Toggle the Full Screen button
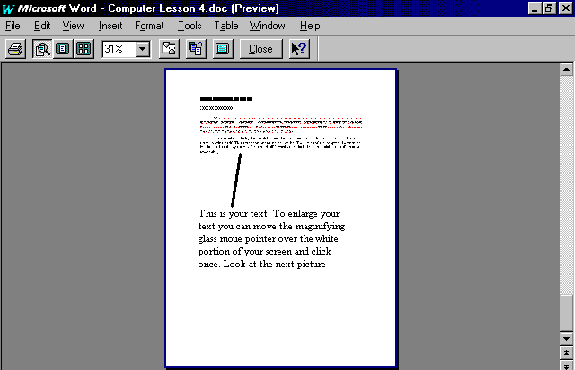This screenshot has width=575, height=370. [x=223, y=49]
